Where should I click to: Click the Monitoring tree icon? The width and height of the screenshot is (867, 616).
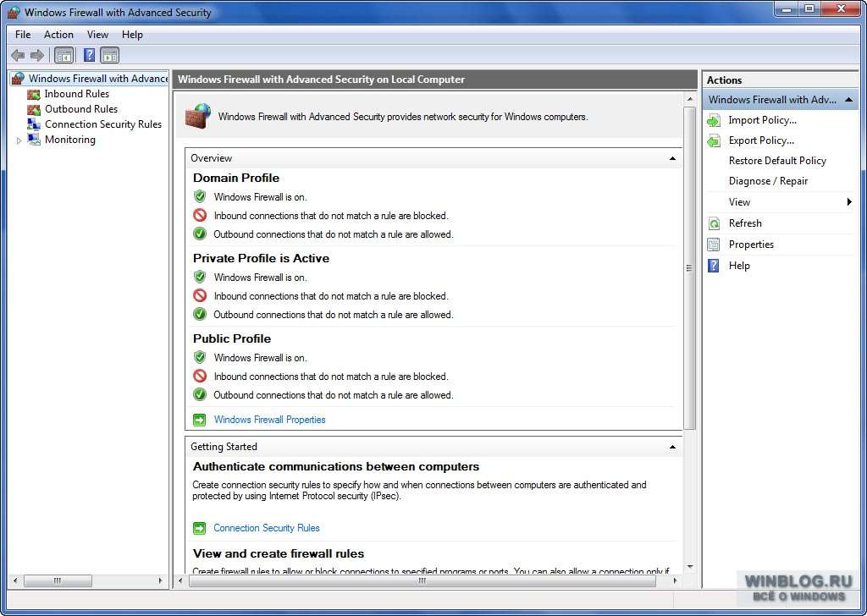tap(34, 140)
